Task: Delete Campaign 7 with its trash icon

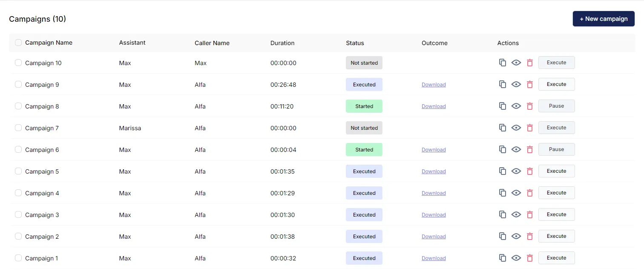Action: [x=529, y=128]
